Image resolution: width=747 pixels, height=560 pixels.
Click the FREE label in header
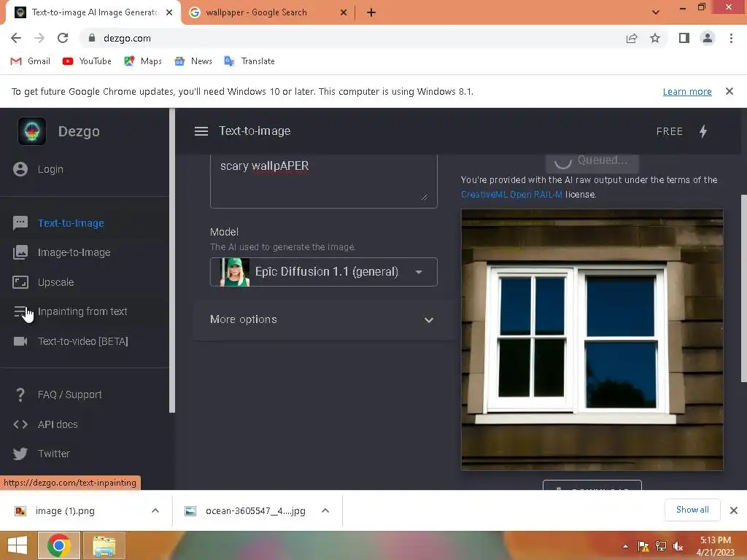click(x=670, y=131)
